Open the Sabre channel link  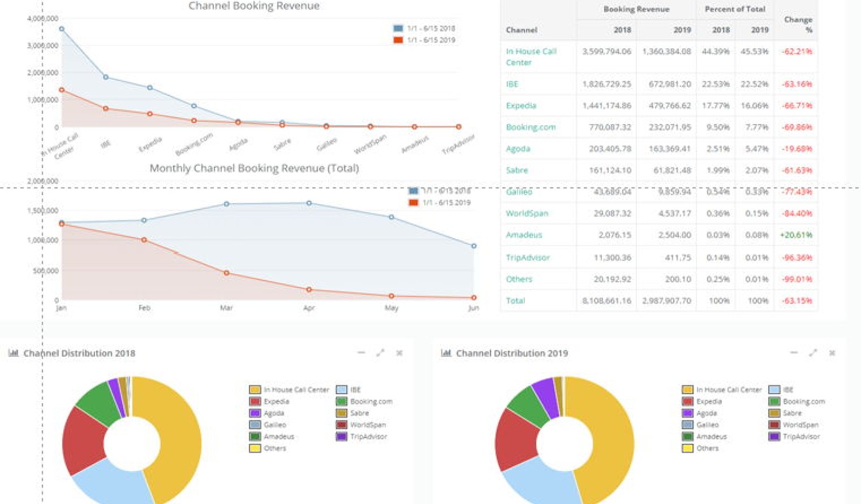517,170
